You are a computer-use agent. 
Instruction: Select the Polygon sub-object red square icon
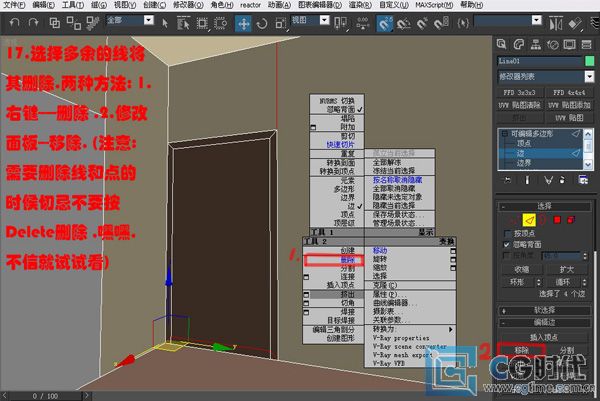tap(557, 220)
